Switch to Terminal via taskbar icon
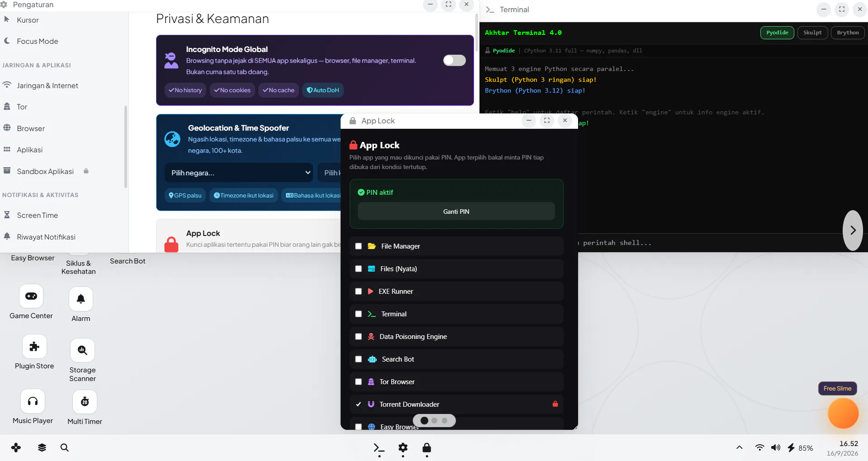Image resolution: width=868 pixels, height=461 pixels. [x=379, y=448]
